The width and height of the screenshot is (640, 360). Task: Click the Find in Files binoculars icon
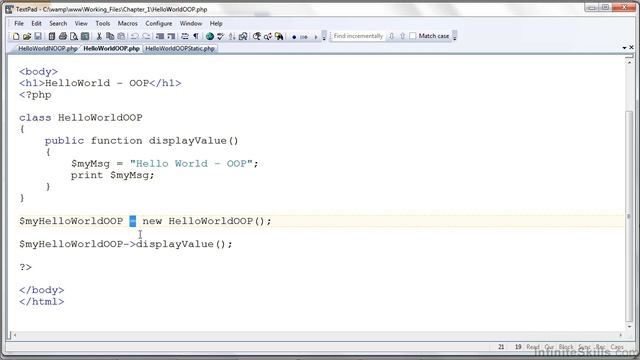[x=279, y=36]
